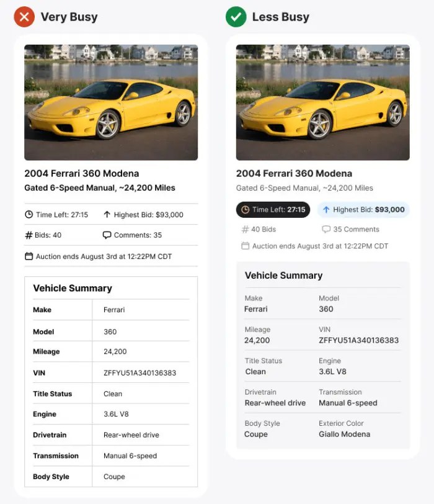Click the hash icon next to Bids: 40
This screenshot has width=434, height=504.
click(29, 235)
